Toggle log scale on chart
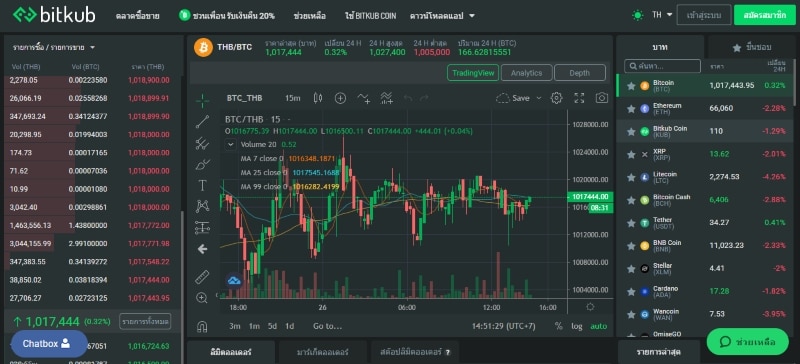 click(577, 326)
